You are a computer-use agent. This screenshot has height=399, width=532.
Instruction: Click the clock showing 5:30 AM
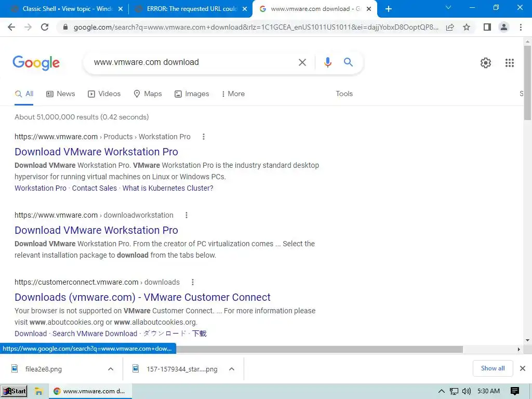[488, 391]
